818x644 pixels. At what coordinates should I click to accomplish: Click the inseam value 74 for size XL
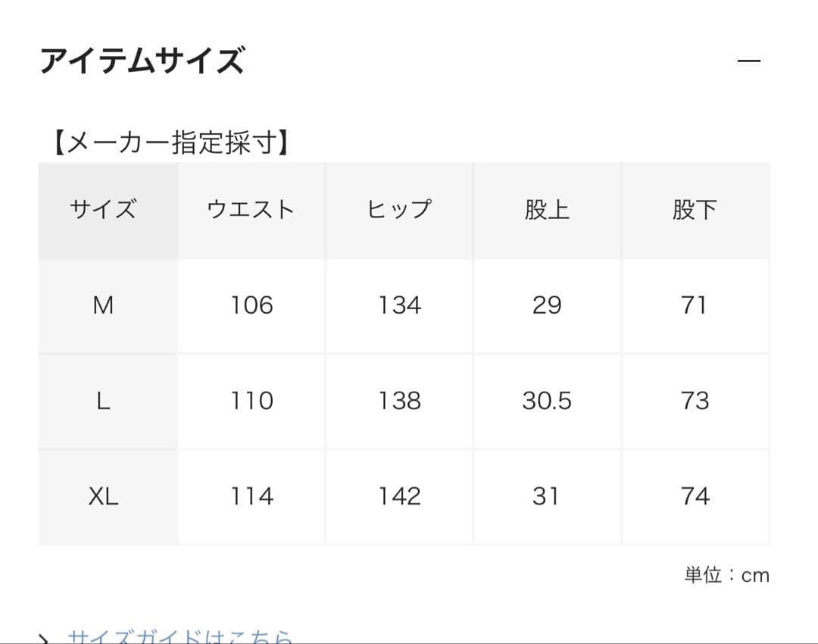pyautogui.click(x=695, y=496)
